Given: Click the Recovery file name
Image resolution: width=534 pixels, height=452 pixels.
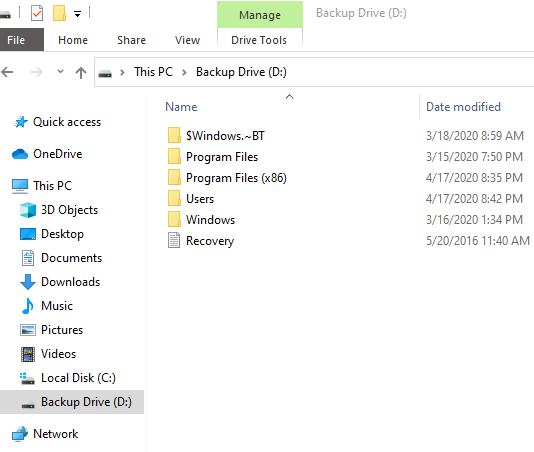Looking at the screenshot, I should (x=210, y=241).
